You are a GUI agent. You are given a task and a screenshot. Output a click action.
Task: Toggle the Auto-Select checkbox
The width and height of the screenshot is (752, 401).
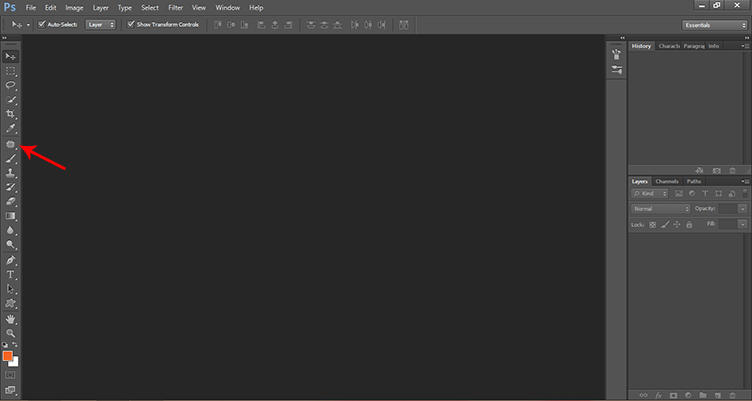point(42,23)
